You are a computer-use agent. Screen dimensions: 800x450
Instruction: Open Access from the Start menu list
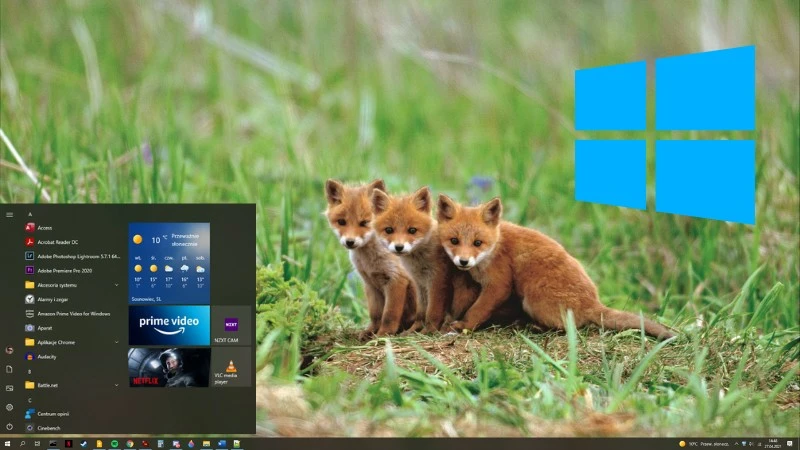coord(71,228)
